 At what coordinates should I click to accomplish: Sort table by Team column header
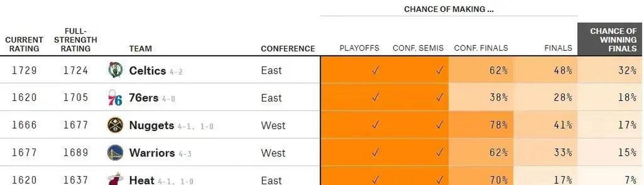point(141,49)
